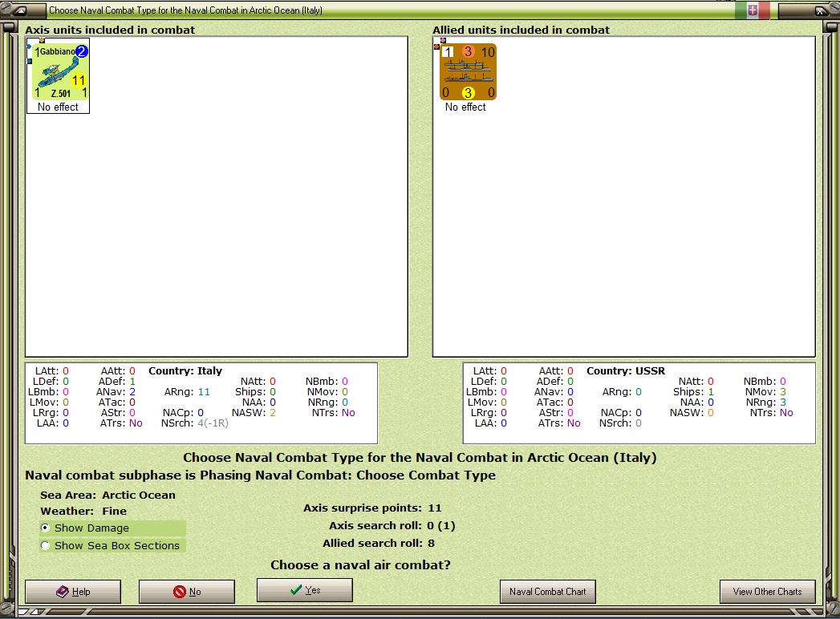Click the Help button
The image size is (840, 619).
click(x=73, y=592)
